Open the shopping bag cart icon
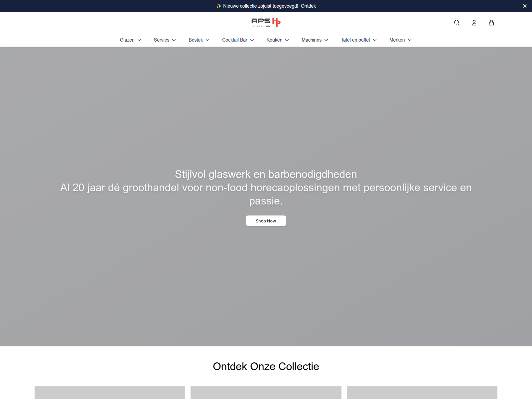Screen dimensions: 532x399 [491, 23]
